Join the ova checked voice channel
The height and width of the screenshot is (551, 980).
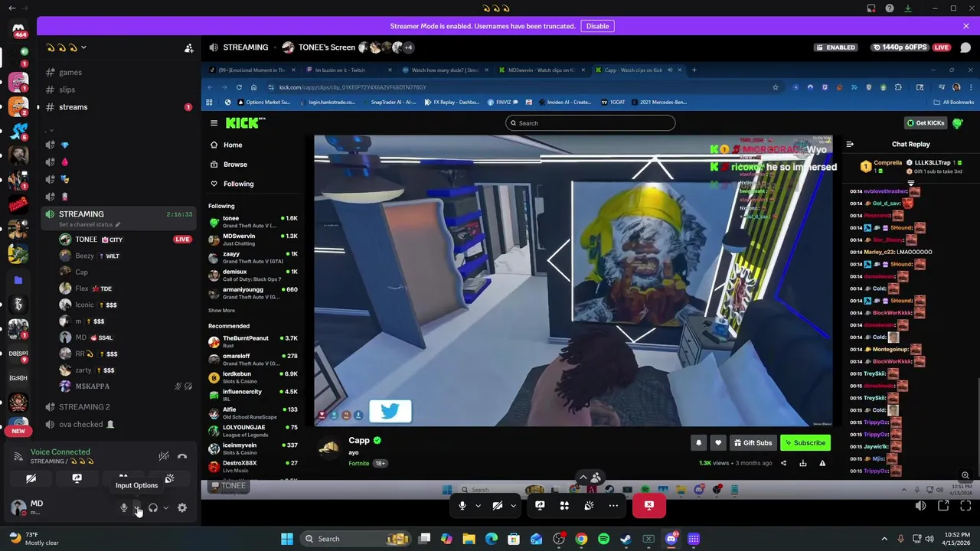click(x=119, y=424)
